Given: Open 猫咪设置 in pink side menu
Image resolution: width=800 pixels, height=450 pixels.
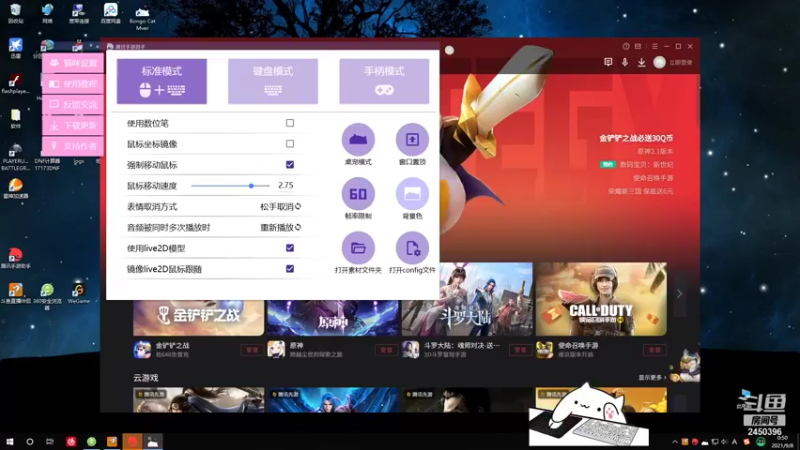Looking at the screenshot, I should [x=73, y=63].
